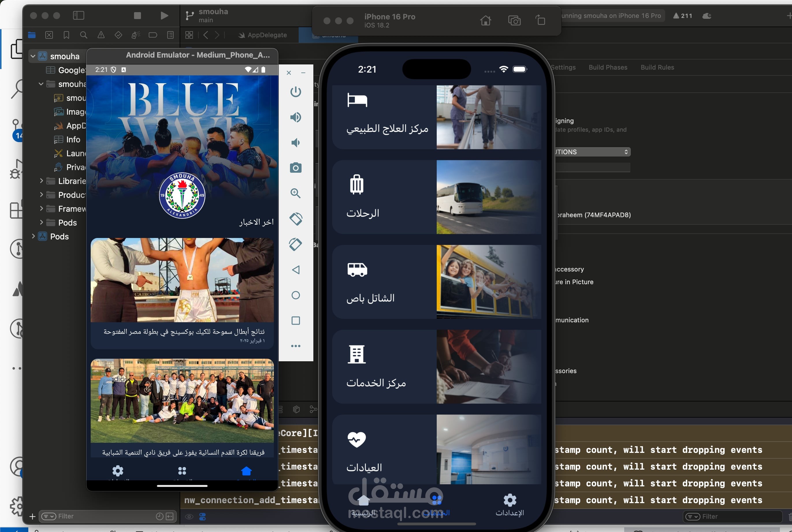Expand the Pods folder group
The height and width of the screenshot is (532, 792).
(41, 223)
